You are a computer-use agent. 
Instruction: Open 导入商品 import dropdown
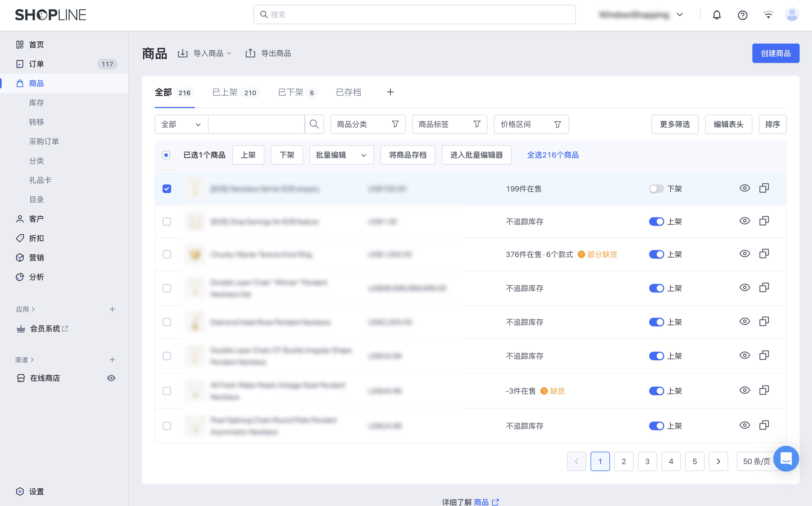tap(204, 53)
